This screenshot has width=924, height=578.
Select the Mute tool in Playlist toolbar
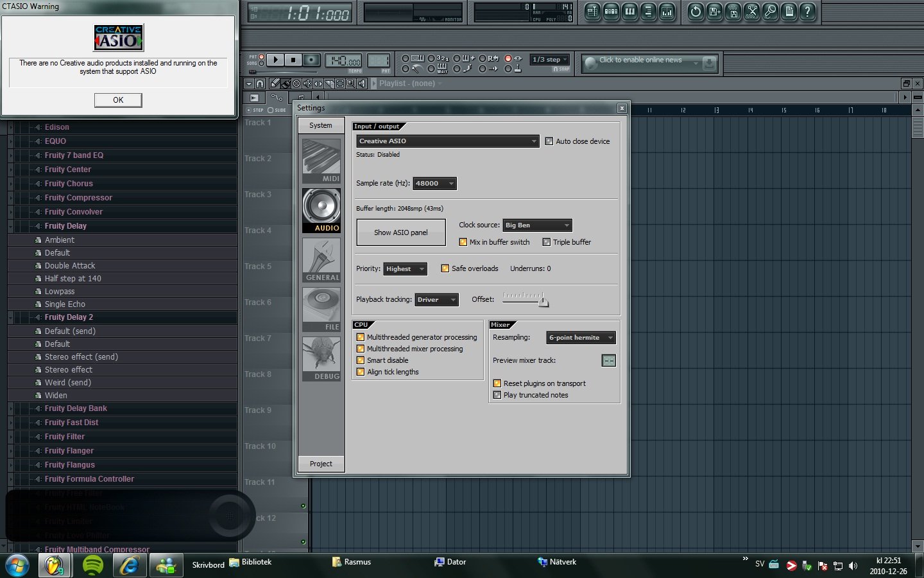307,83
